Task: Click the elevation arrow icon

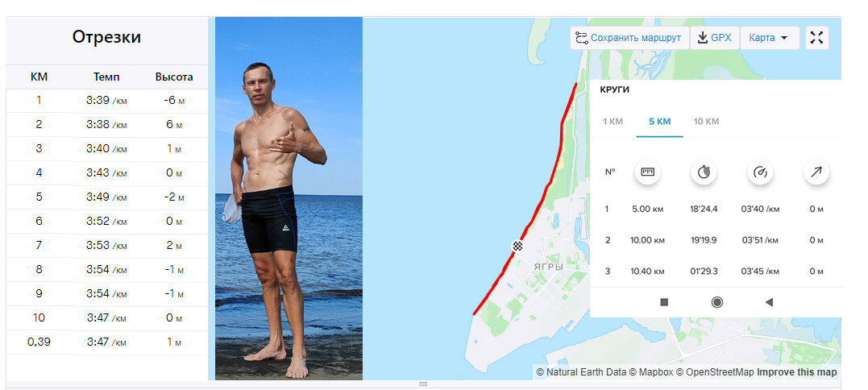Action: (x=816, y=172)
